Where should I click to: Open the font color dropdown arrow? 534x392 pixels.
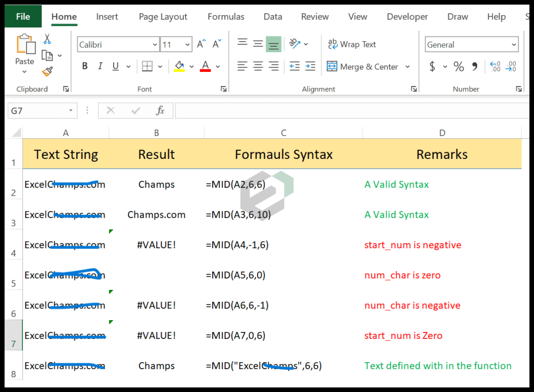(x=218, y=67)
